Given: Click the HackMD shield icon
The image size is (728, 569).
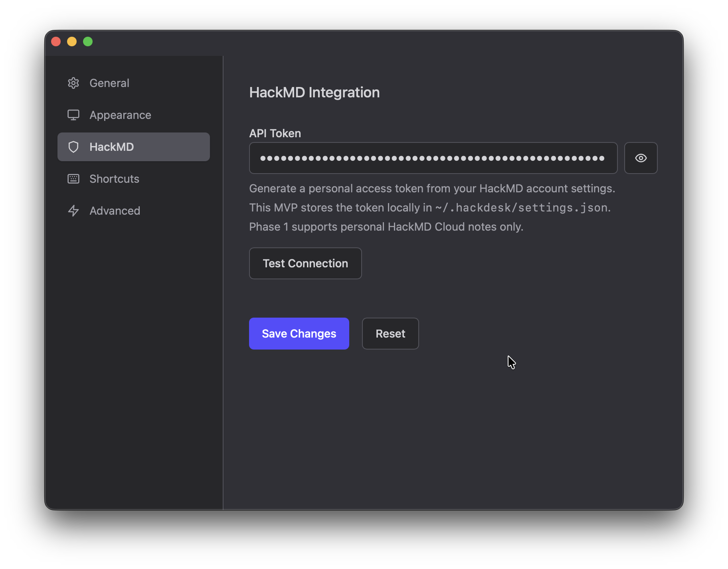Looking at the screenshot, I should point(73,147).
